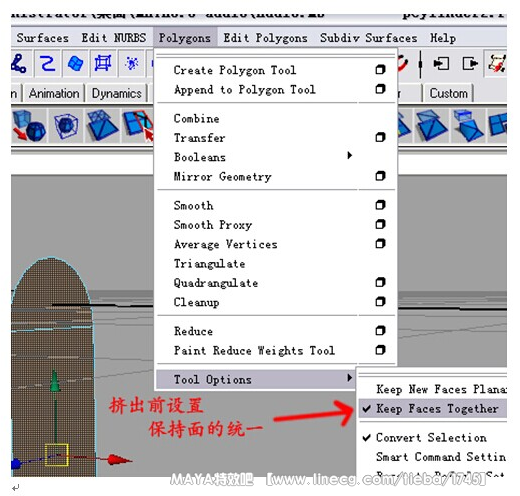
Task: Open Smooth option box
Action: pos(380,205)
